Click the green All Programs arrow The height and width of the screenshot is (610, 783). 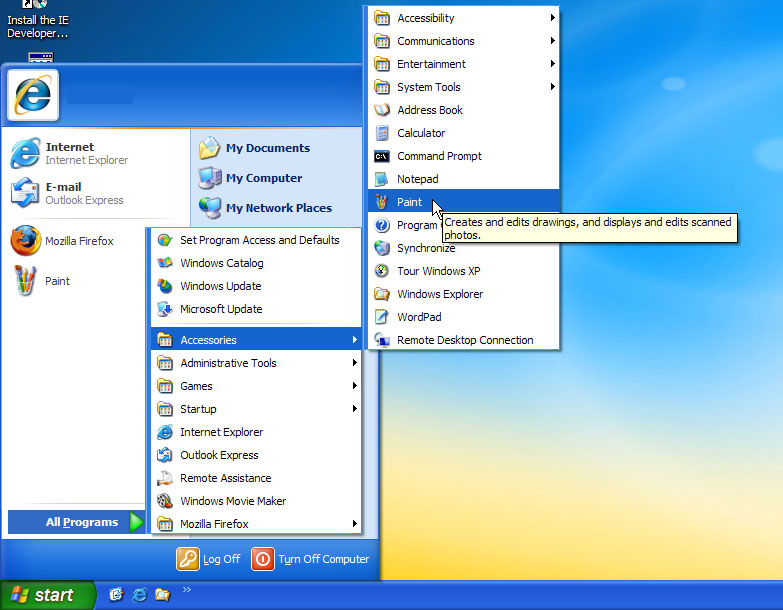[x=136, y=522]
